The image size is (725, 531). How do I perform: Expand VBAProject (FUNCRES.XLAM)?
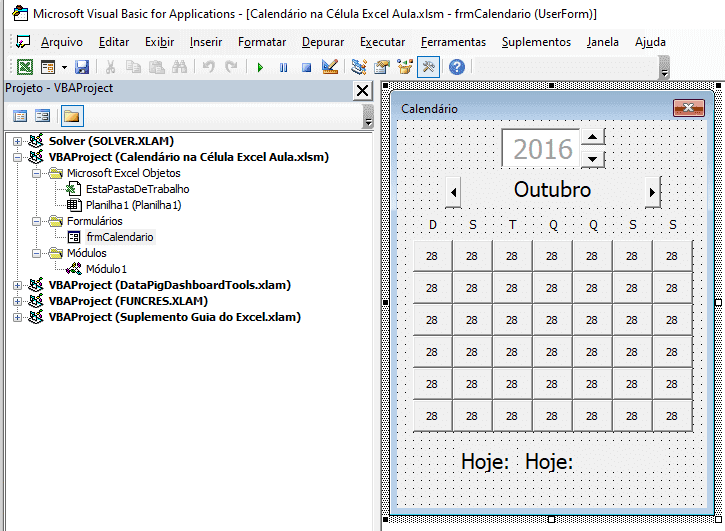[18, 302]
